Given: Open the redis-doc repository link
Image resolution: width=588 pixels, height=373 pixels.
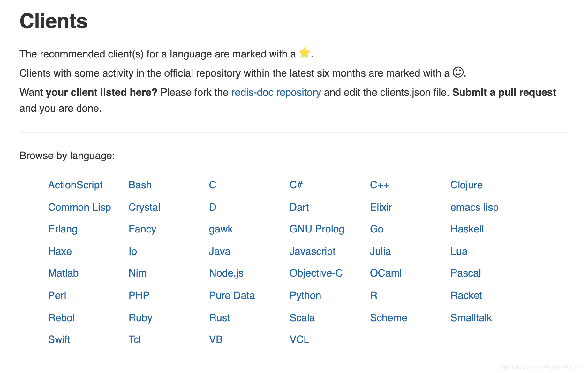Looking at the screenshot, I should pos(276,92).
